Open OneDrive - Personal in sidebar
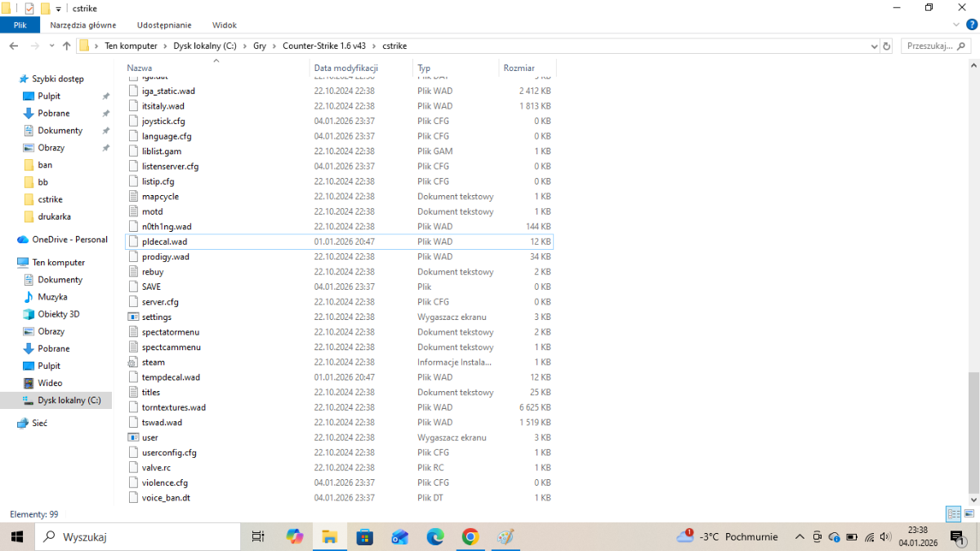Image resolution: width=980 pixels, height=551 pixels. coord(69,240)
